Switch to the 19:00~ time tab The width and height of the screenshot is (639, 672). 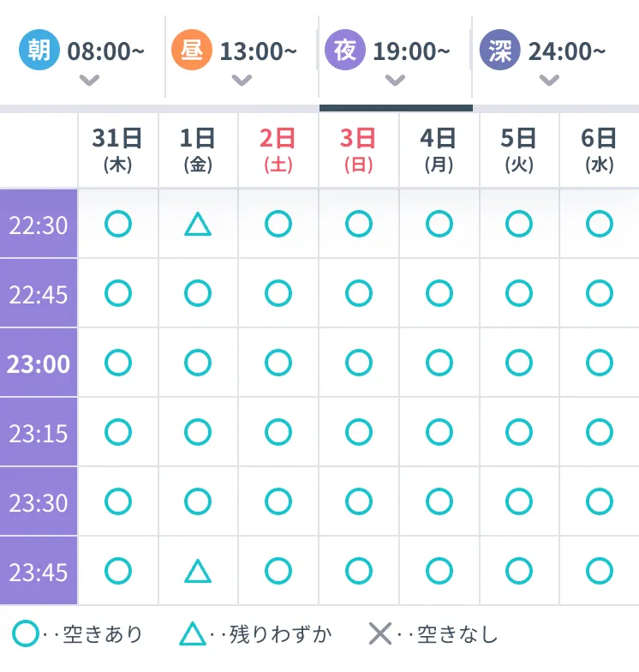(396, 57)
